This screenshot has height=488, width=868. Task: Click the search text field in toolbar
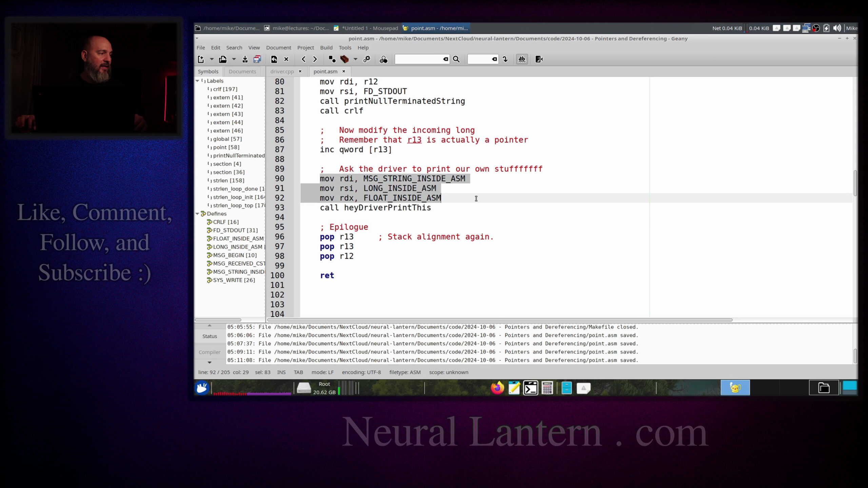tap(419, 59)
